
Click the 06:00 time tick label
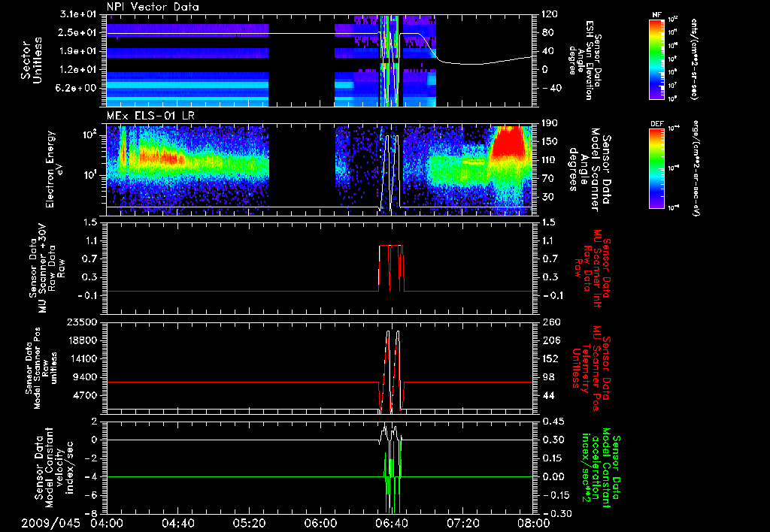pos(320,523)
